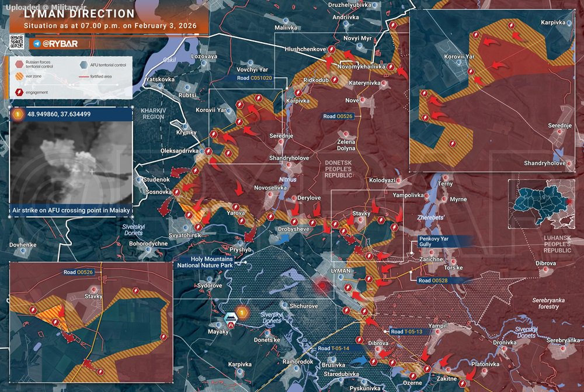The height and width of the screenshot is (392, 584).
Task: Click marker 1 beside the coordinates text
Action: (x=18, y=114)
